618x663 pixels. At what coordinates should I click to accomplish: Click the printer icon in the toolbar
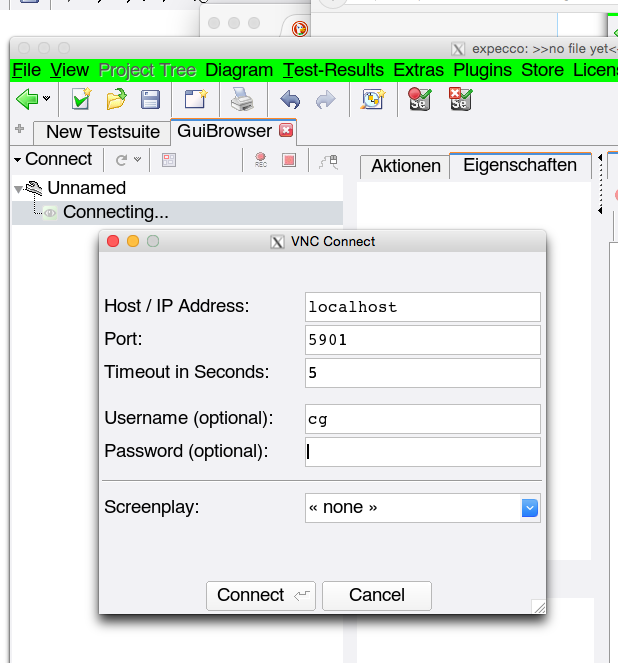[x=242, y=99]
